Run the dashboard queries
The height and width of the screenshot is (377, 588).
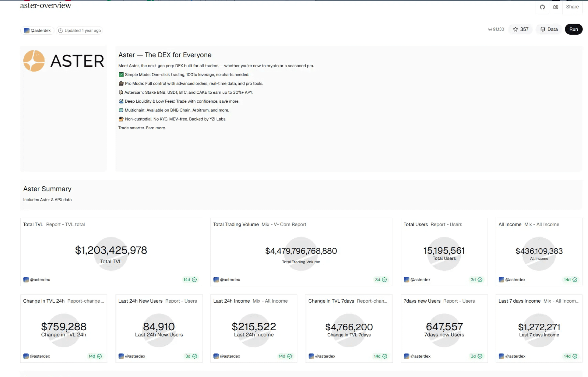point(574,29)
